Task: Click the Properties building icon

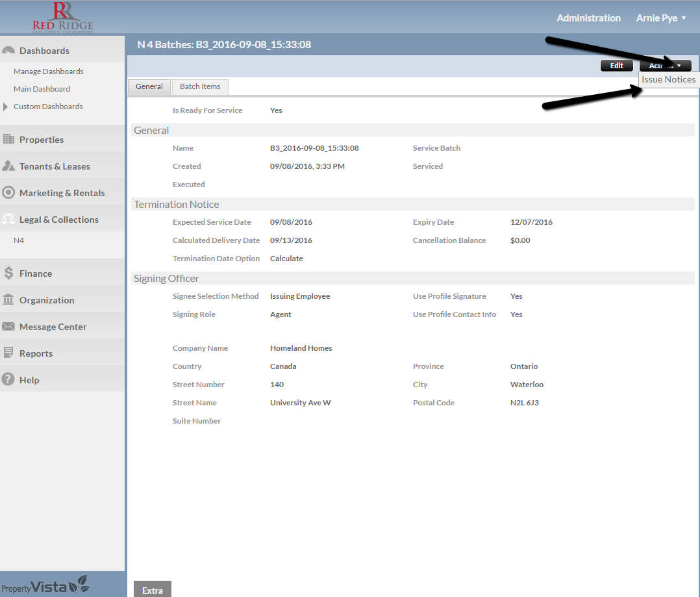Action: [8, 139]
